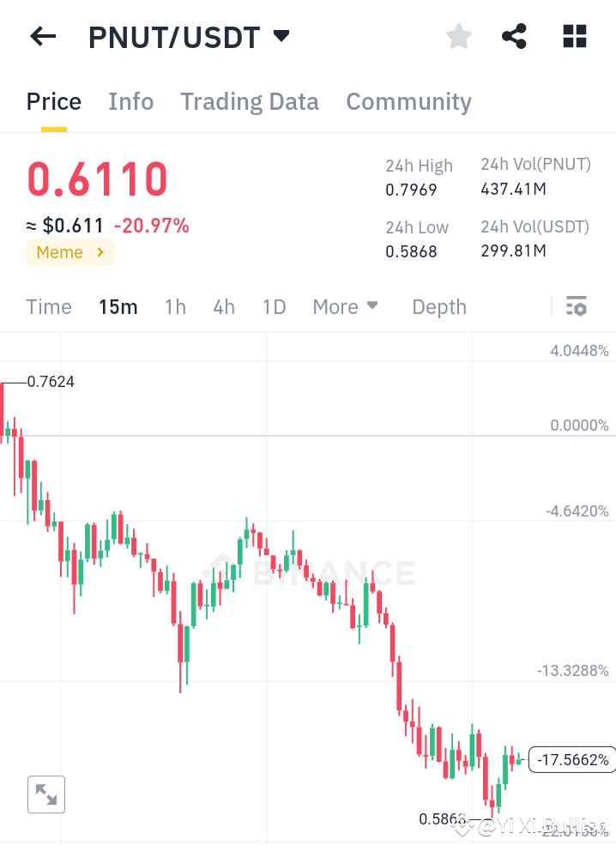
Task: Expand the More intervals dropdown
Action: (x=345, y=306)
